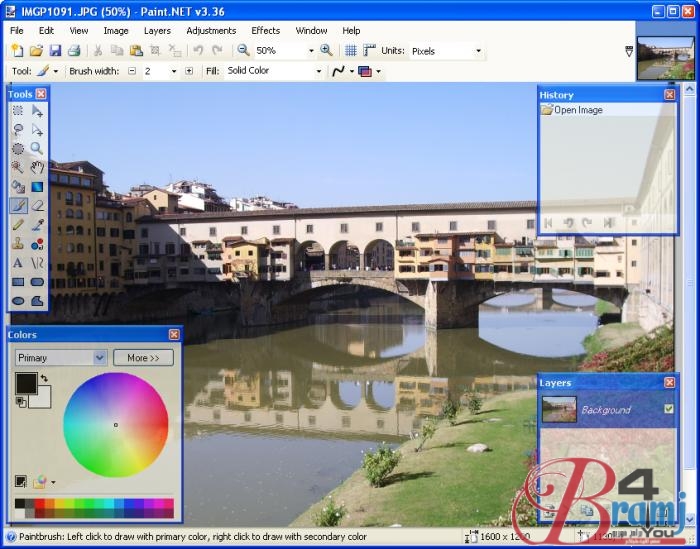700x549 pixels.
Task: Click the Print toolbar icon
Action: click(74, 50)
